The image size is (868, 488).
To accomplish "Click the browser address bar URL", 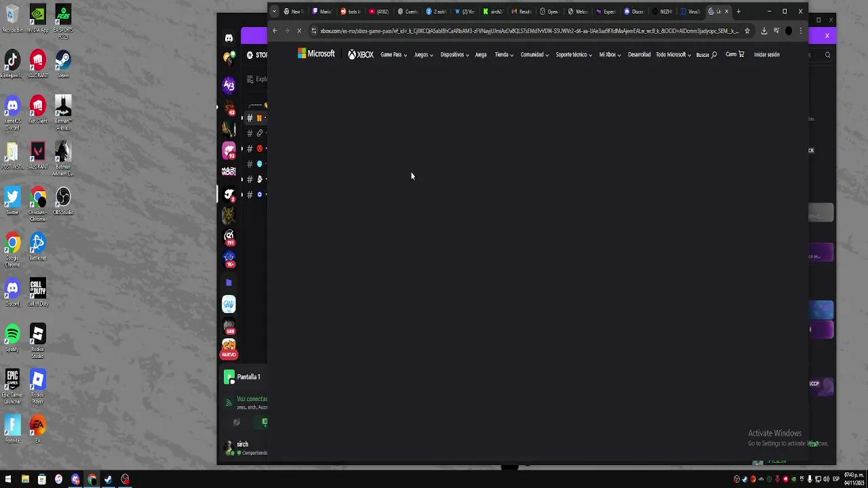I will (529, 30).
